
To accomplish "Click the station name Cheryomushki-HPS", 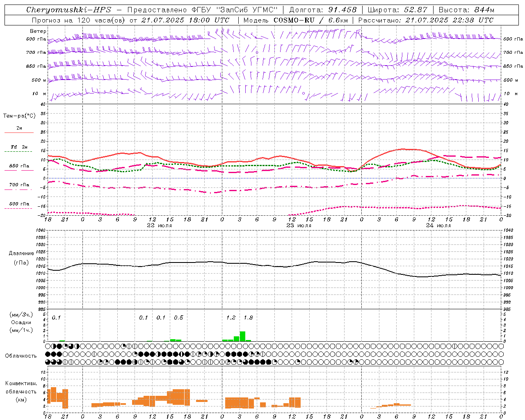I will click(68, 10).
